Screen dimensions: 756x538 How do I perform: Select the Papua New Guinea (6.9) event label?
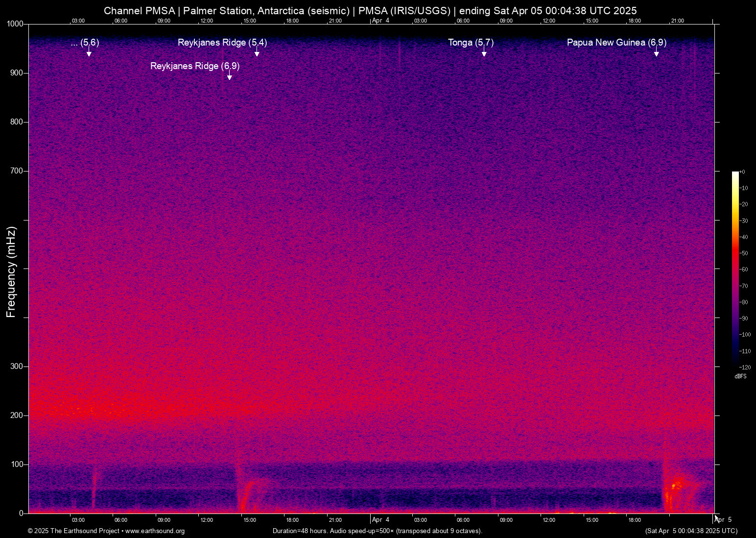(616, 43)
